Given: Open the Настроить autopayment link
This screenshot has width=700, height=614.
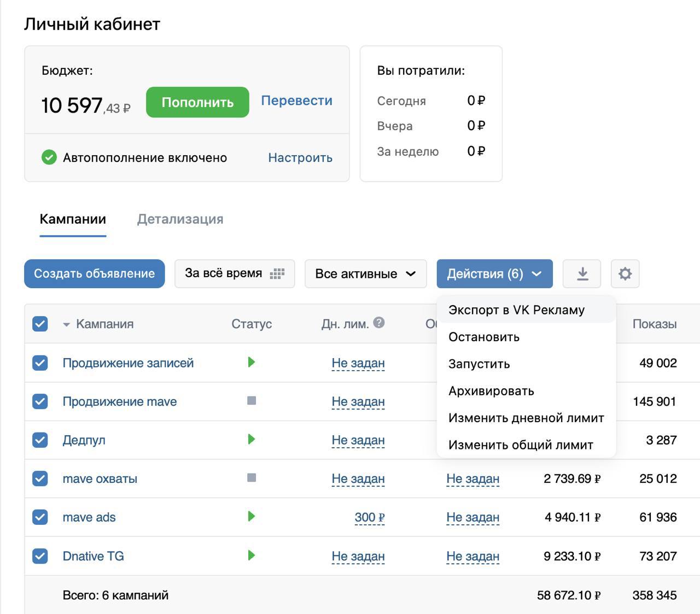Looking at the screenshot, I should [x=300, y=158].
